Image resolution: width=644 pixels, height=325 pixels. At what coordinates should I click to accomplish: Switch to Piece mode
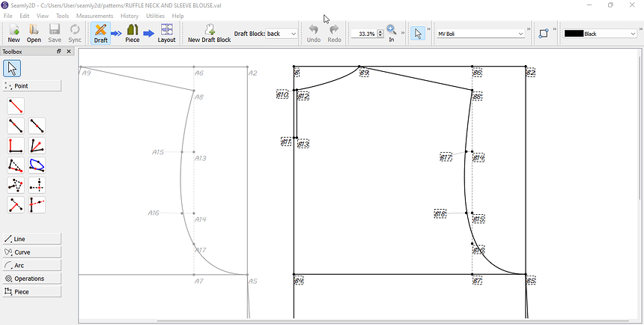point(133,33)
